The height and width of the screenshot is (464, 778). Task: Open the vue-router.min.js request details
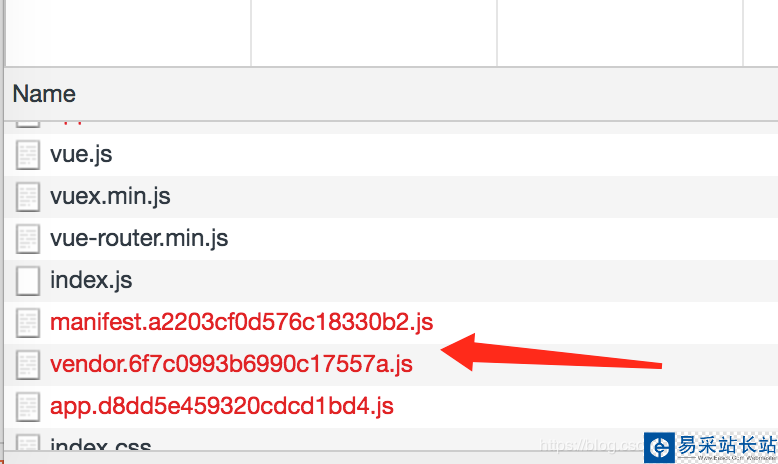click(x=139, y=239)
